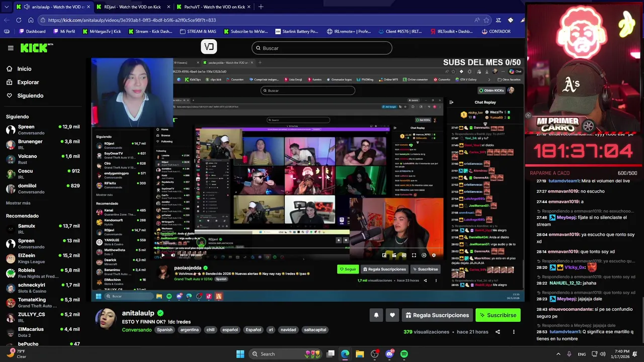The image size is (644, 362).
Task: Click NAHUEL_12_12 username in chat
Action: click(566, 283)
